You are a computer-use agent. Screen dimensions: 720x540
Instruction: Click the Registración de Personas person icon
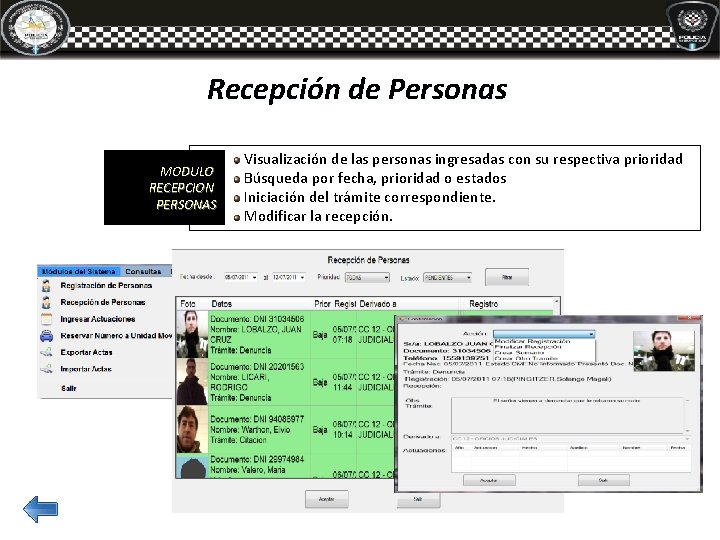pos(46,286)
